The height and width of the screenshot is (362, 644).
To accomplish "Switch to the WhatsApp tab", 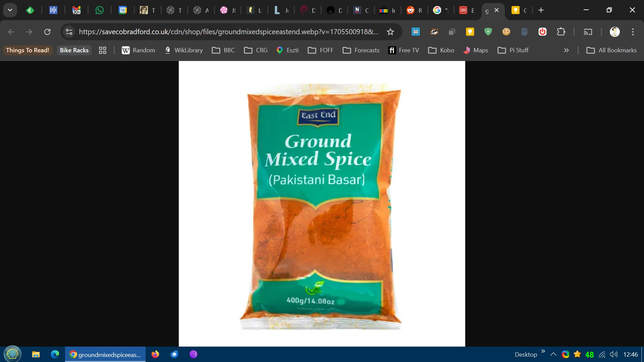I will (99, 10).
